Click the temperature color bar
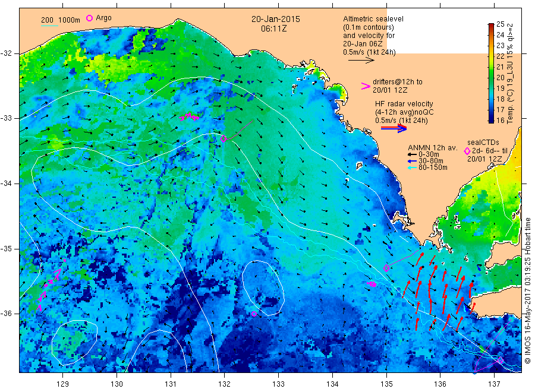The height and width of the screenshot is (392, 535). [x=491, y=73]
